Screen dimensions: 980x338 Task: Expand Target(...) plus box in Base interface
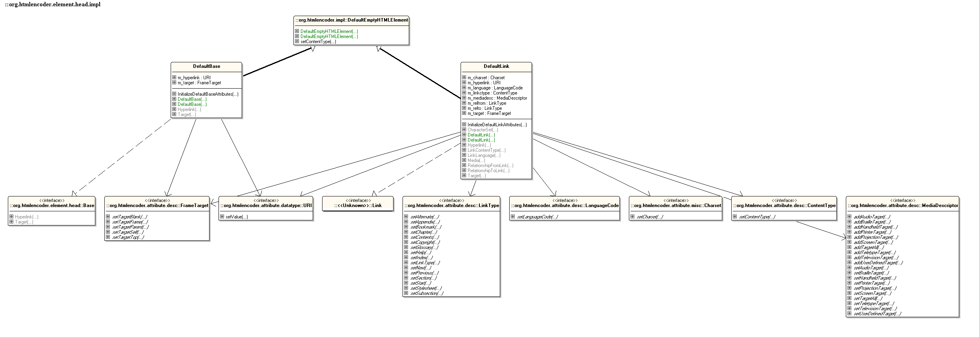coord(11,222)
